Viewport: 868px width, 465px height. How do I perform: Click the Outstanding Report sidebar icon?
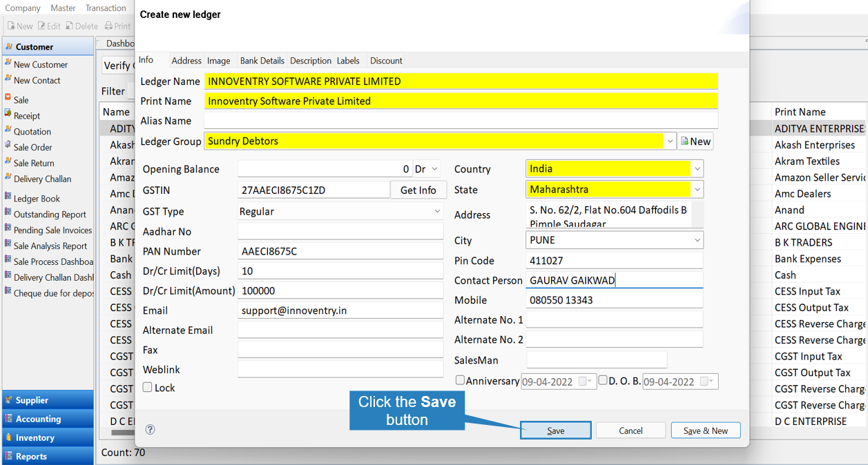pyautogui.click(x=8, y=213)
